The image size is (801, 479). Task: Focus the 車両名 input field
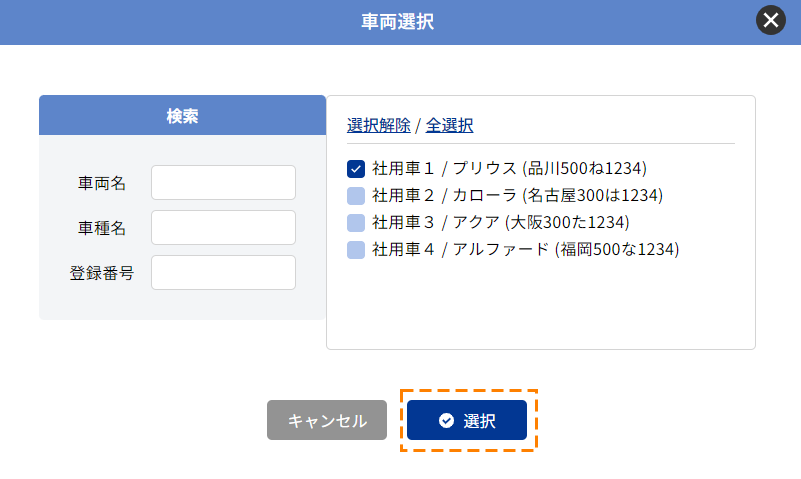point(223,182)
